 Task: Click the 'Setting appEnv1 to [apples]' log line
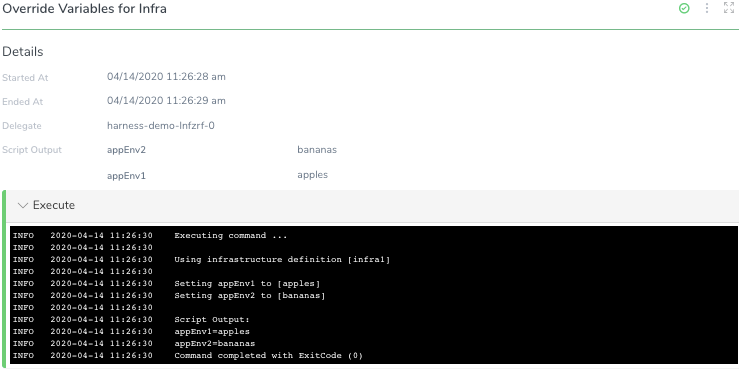click(x=166, y=284)
